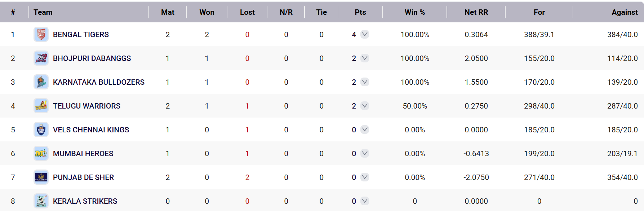This screenshot has width=644, height=211.
Task: Sort table by Net RR column header
Action: tap(476, 12)
